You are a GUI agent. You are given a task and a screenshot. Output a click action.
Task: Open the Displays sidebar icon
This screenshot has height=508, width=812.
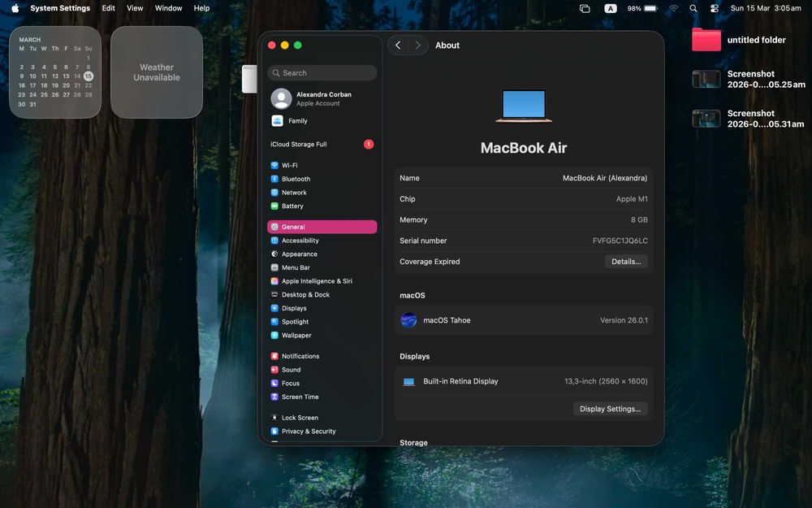pyautogui.click(x=274, y=308)
